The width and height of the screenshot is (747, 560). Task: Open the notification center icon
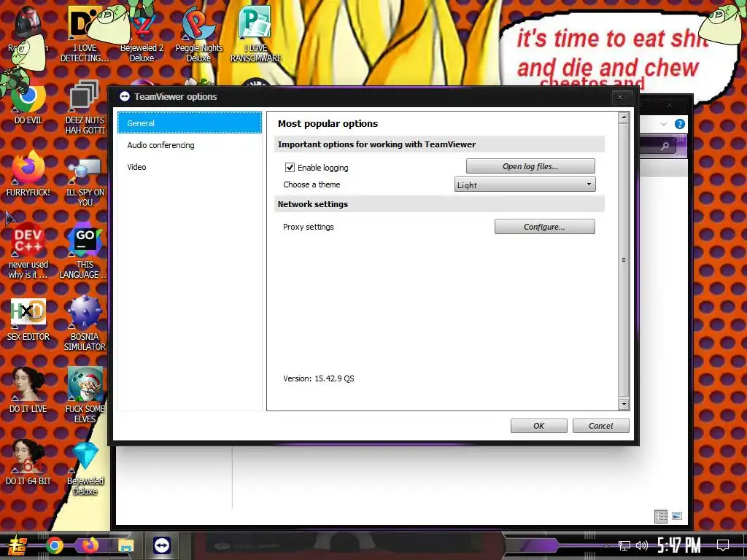click(723, 545)
